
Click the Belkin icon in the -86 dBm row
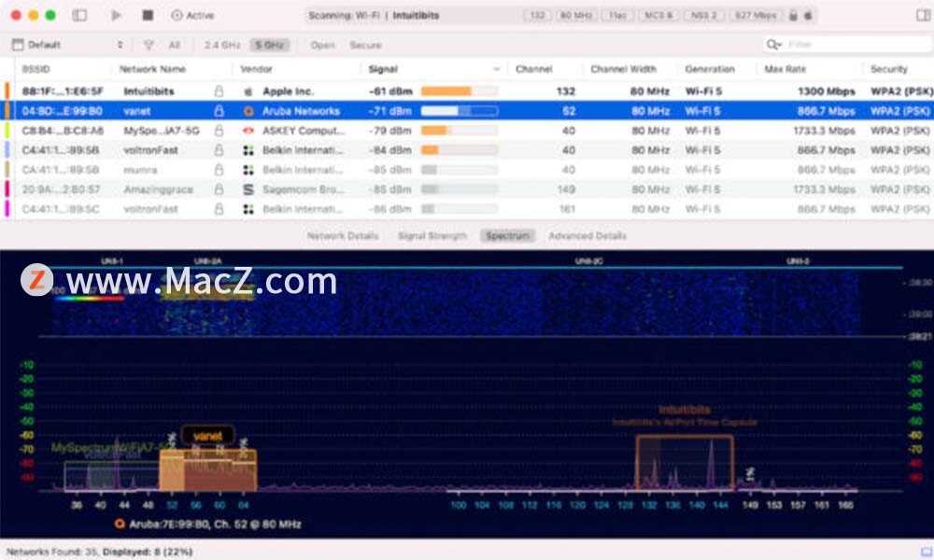248,209
